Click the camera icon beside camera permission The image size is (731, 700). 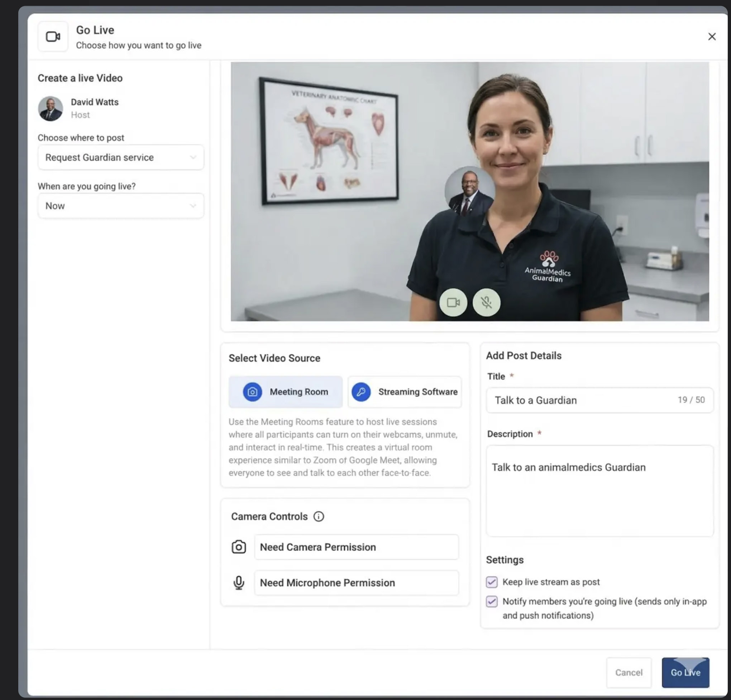(x=239, y=547)
